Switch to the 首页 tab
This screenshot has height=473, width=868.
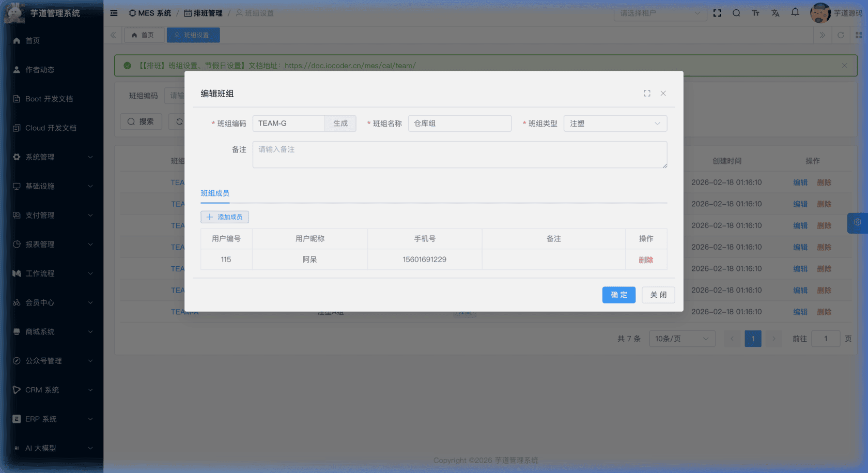click(144, 35)
